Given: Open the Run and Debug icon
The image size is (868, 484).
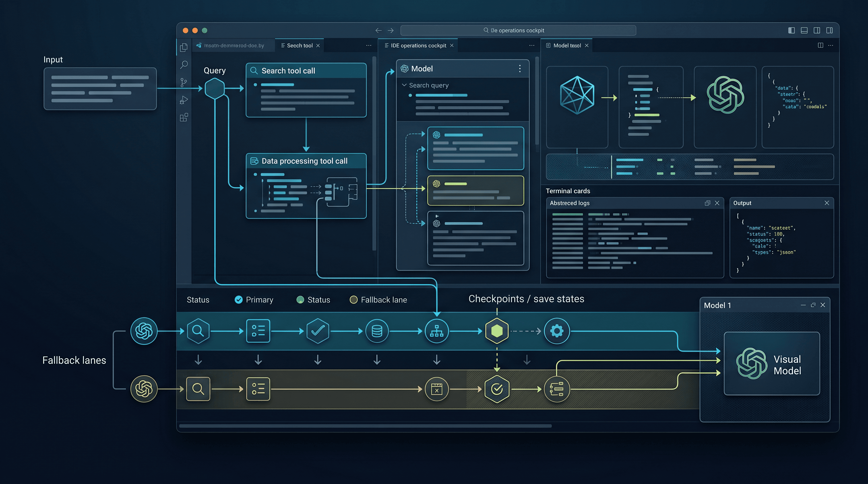Looking at the screenshot, I should (184, 100).
